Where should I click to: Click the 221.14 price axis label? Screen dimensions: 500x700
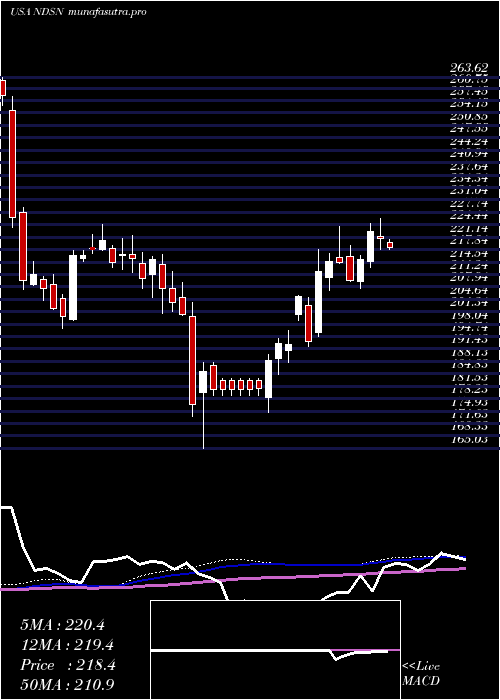click(469, 229)
